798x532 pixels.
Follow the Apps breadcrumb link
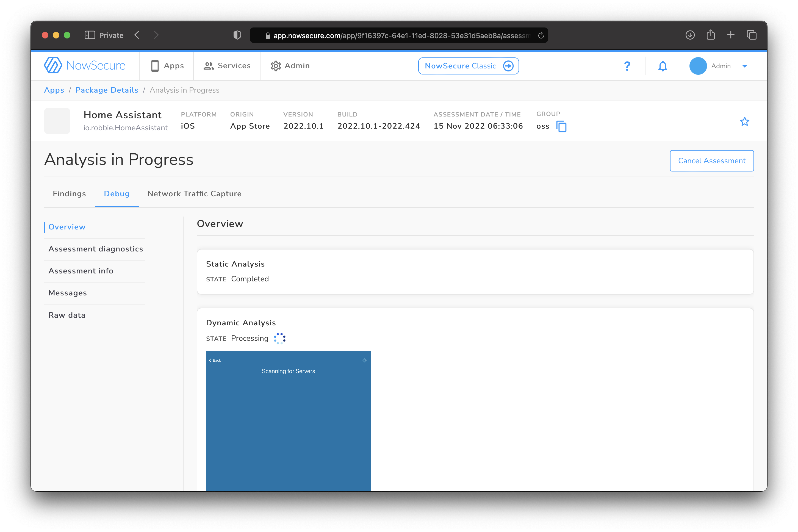click(x=54, y=90)
